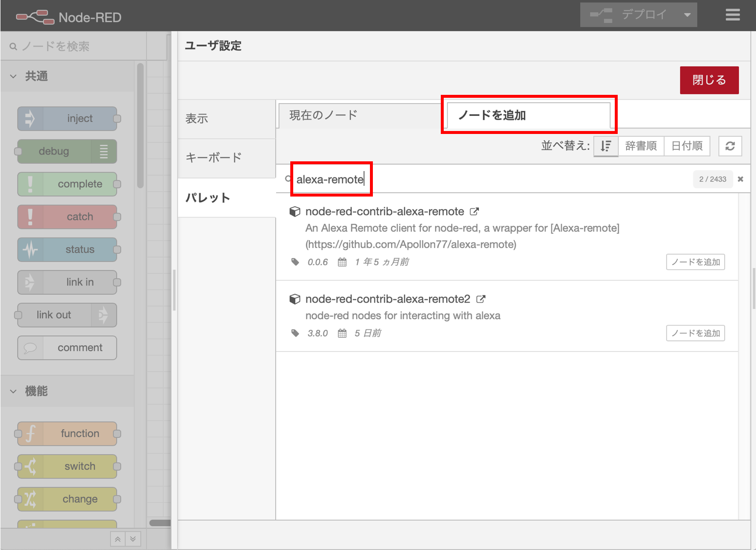756x550 pixels.
Task: Toggle descending sort order icon
Action: (x=605, y=146)
